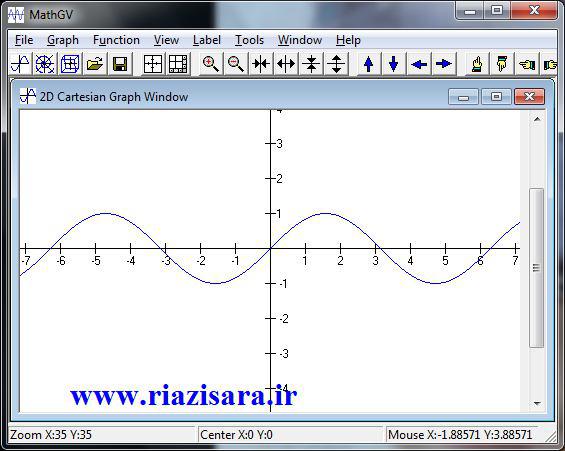Image resolution: width=565 pixels, height=451 pixels.
Task: Open the Help menu
Action: coord(348,40)
